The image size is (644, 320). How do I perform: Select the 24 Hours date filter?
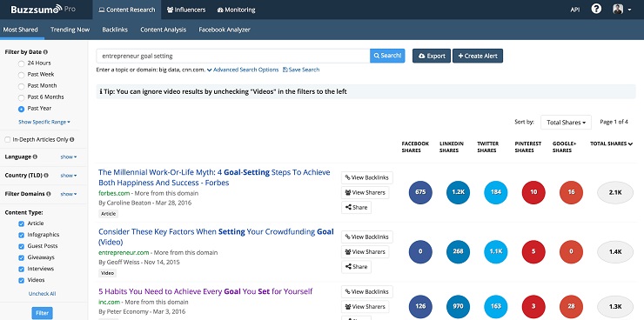point(22,63)
